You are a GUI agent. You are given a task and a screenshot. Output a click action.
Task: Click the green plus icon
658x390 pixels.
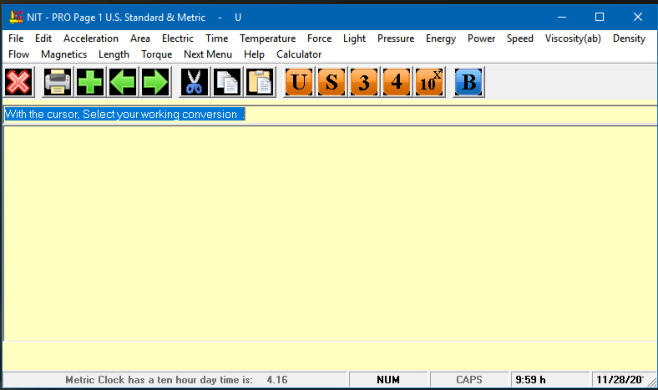click(x=90, y=82)
